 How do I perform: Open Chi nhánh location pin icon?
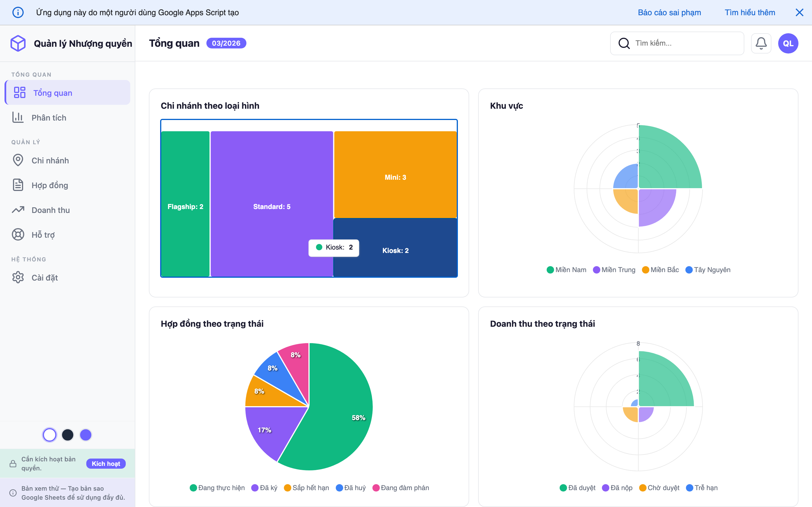18,160
